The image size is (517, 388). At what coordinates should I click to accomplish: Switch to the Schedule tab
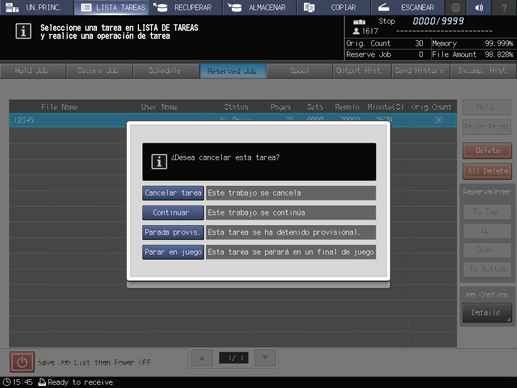tap(166, 71)
